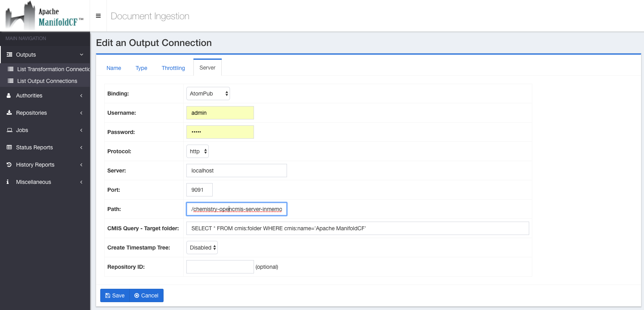The width and height of the screenshot is (644, 310).
Task: Click the Jobs laptop icon
Action: click(9, 130)
